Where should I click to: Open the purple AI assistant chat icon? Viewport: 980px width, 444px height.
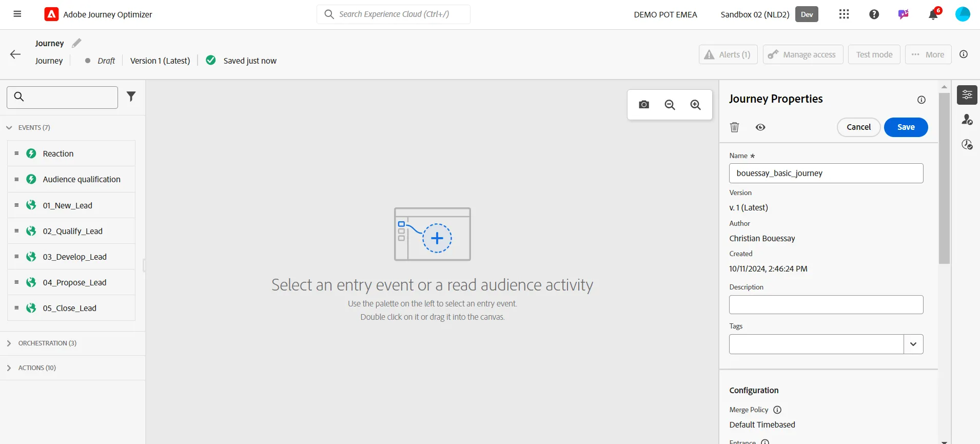pyautogui.click(x=904, y=14)
